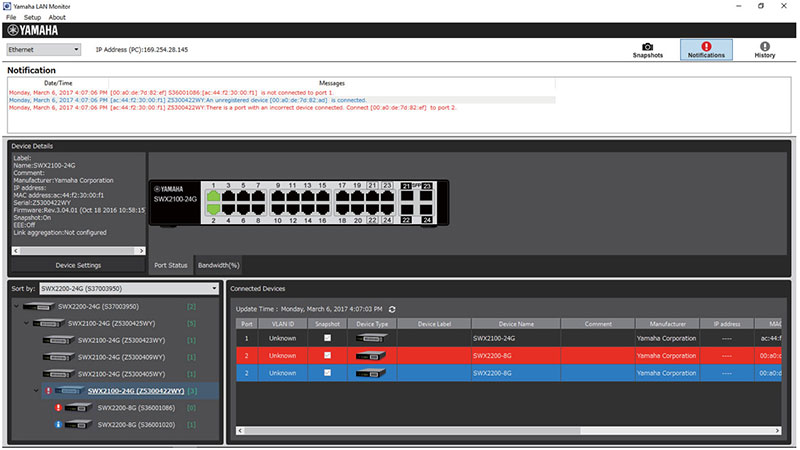This screenshot has height=450, width=800.
Task: Click the Yamaha LAN Monitor app icon
Action: click(7, 6)
